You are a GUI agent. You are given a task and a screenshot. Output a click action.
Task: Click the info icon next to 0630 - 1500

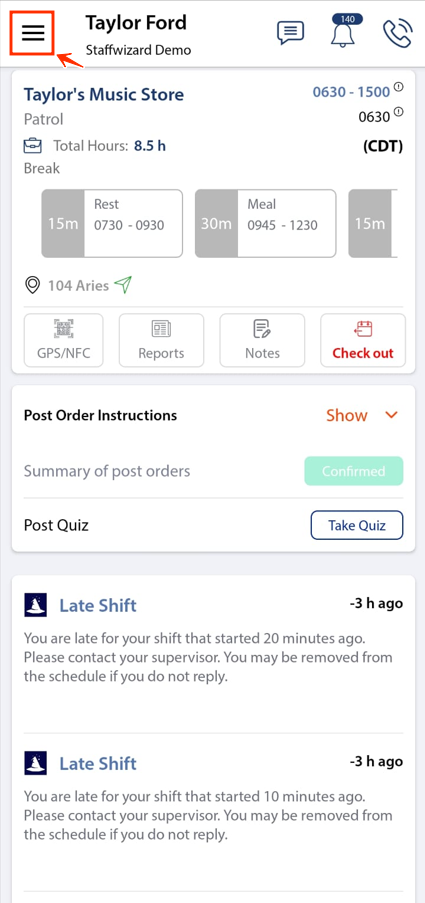point(399,88)
